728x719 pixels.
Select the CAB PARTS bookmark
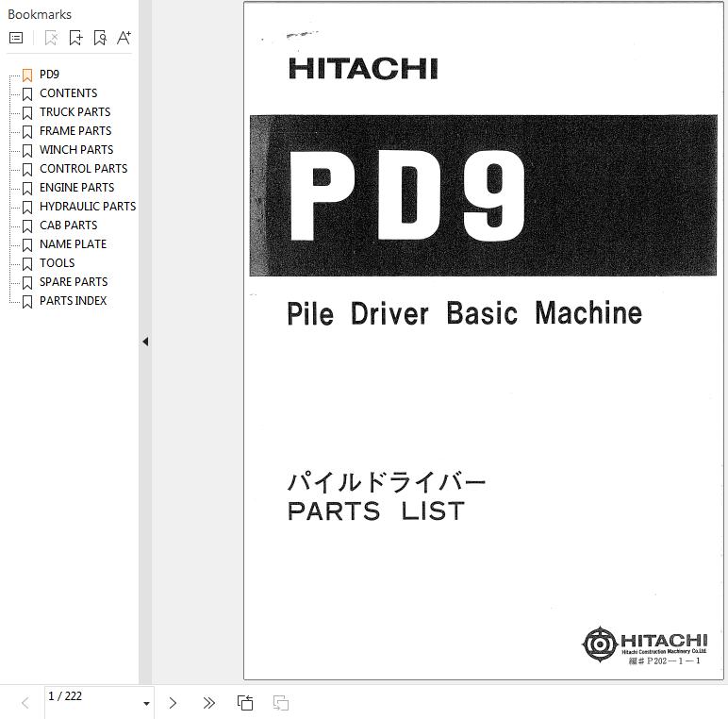click(68, 226)
